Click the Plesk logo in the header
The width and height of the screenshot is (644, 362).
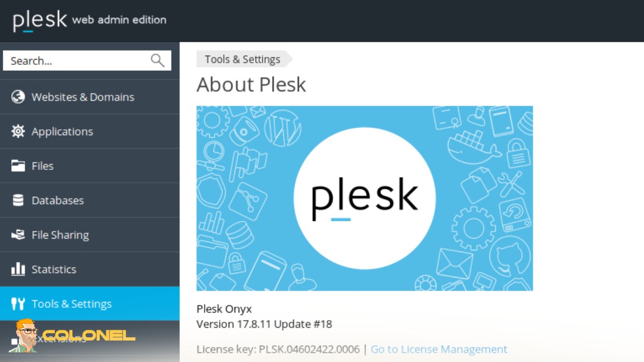click(x=40, y=20)
